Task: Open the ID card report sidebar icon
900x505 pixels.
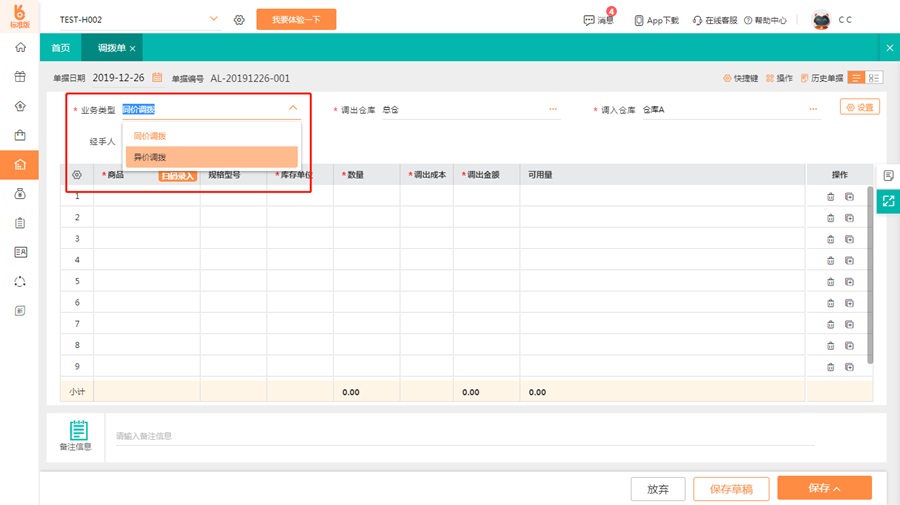Action: coord(20,252)
